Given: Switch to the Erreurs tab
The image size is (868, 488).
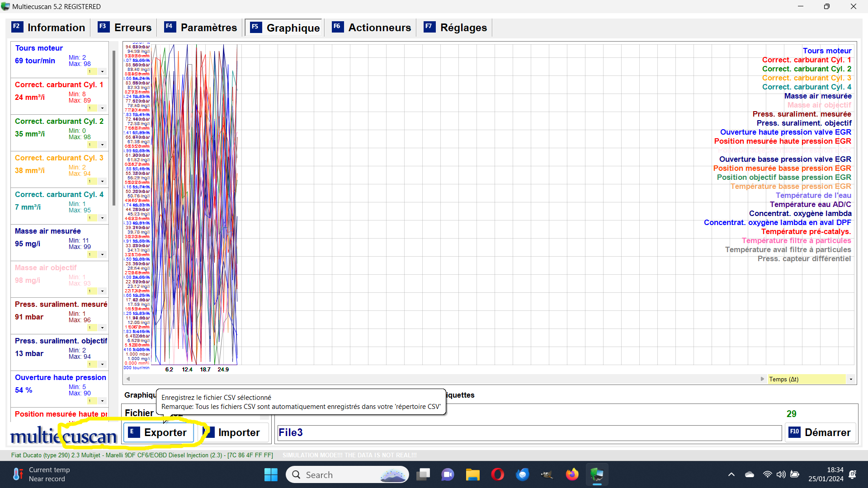Looking at the screenshot, I should pyautogui.click(x=125, y=28).
